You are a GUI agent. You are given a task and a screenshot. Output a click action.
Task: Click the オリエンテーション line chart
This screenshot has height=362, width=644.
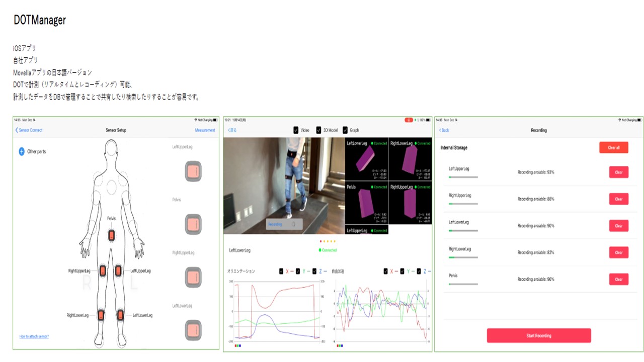(x=276, y=312)
